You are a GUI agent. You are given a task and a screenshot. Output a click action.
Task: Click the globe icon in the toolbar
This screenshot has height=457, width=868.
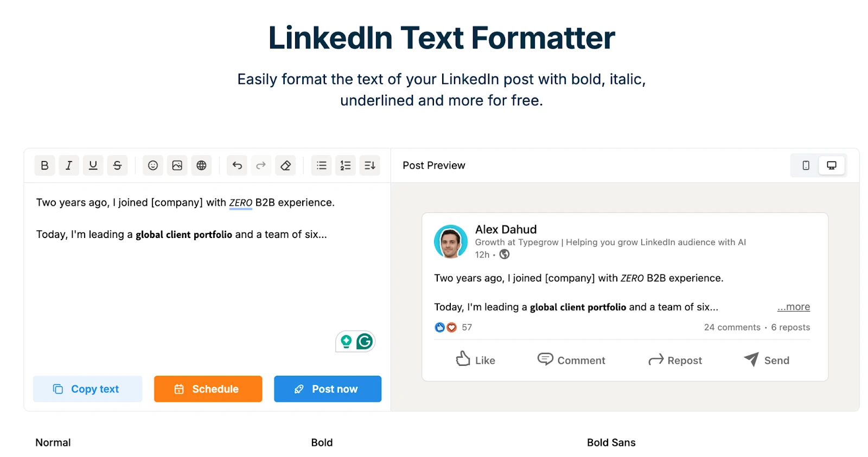[x=201, y=165]
